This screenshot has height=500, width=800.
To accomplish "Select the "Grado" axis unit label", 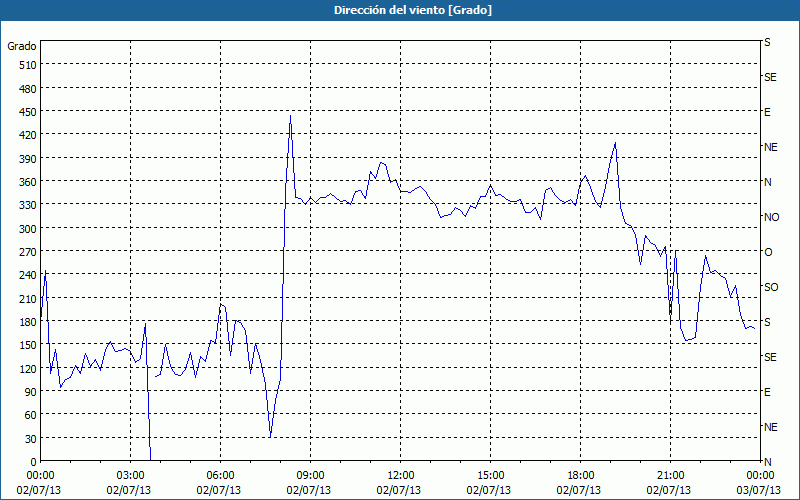I will (x=22, y=46).
